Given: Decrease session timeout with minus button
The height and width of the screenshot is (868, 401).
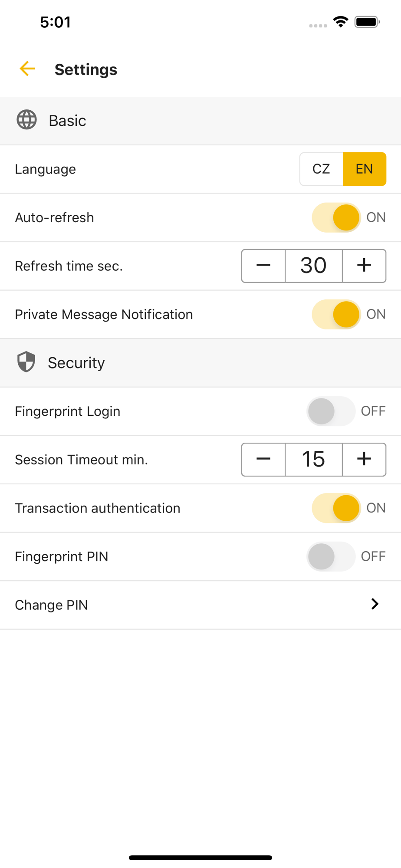Looking at the screenshot, I should click(263, 459).
